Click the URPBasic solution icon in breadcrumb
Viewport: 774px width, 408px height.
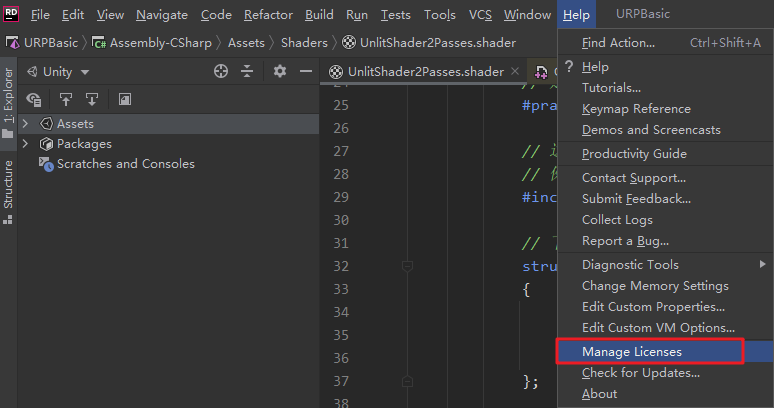(13, 43)
